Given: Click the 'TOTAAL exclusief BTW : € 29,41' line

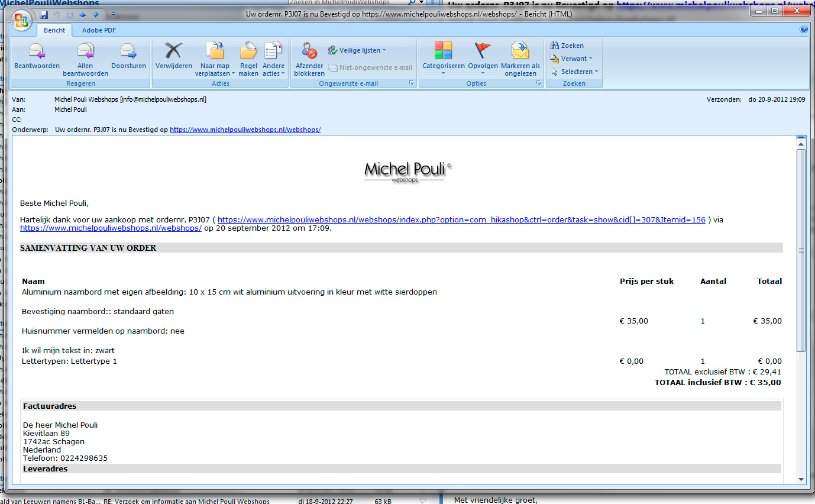Looking at the screenshot, I should click(723, 372).
